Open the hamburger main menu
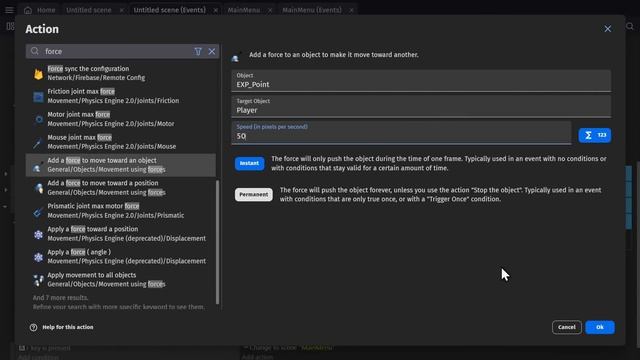Viewport: 640px width, 360px height. 9,10
